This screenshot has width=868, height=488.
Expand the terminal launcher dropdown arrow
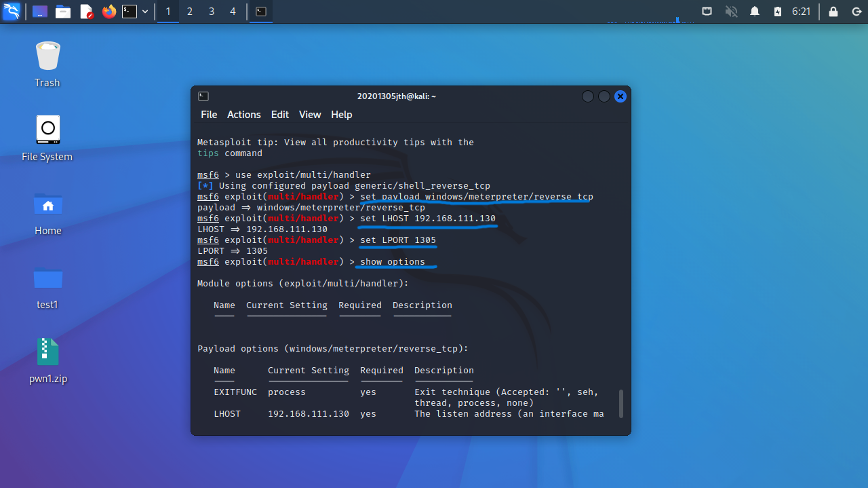point(145,12)
